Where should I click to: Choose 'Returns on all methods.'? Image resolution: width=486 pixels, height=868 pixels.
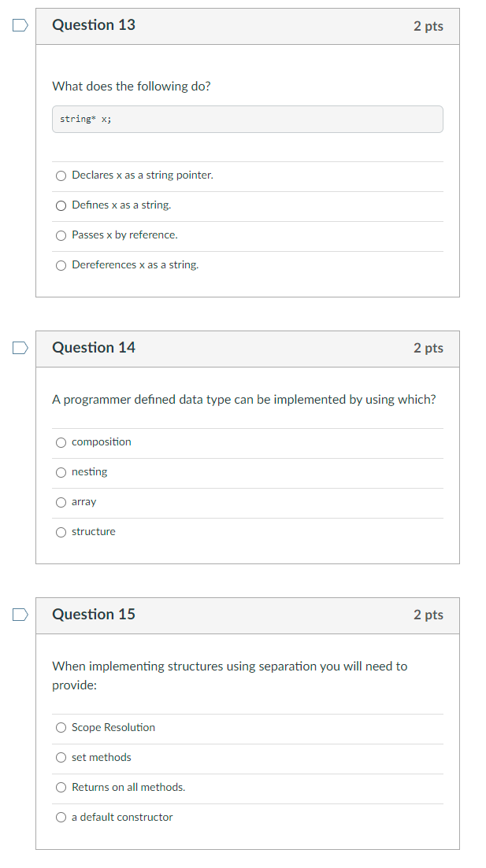[61, 787]
